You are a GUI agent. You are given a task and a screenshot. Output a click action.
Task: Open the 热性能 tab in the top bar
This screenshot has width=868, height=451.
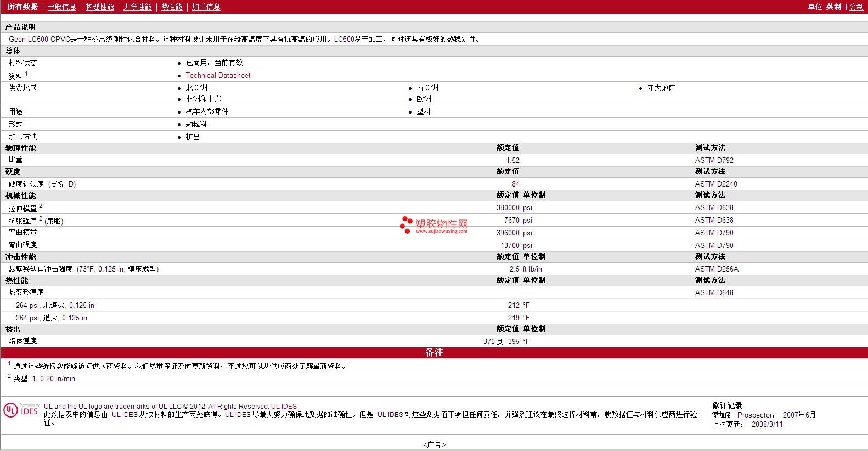click(172, 7)
